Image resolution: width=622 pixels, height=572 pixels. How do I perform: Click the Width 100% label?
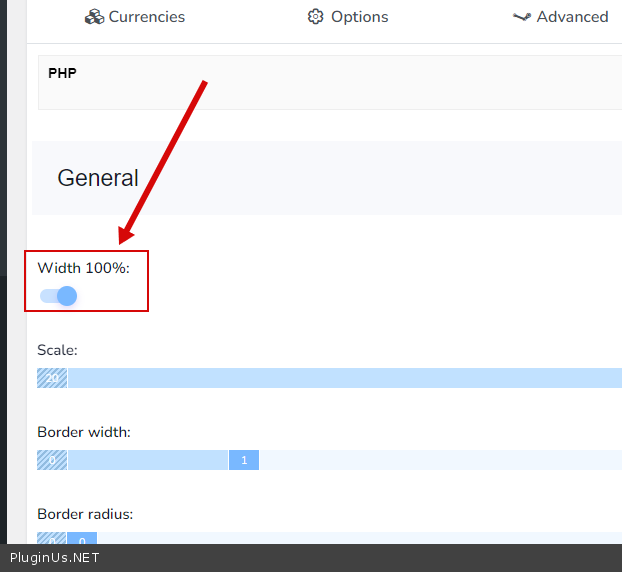[x=83, y=268]
